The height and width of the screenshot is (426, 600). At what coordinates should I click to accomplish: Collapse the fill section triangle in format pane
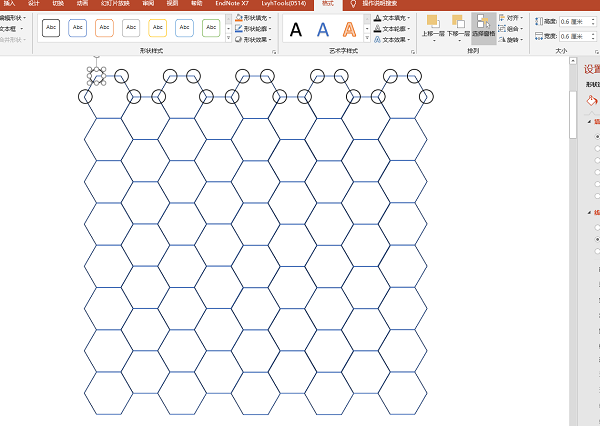coord(589,122)
